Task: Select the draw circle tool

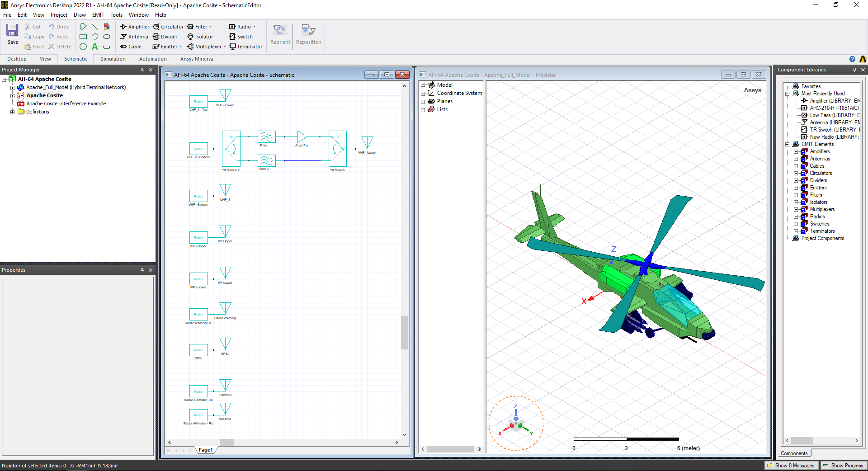Action: pyautogui.click(x=83, y=47)
